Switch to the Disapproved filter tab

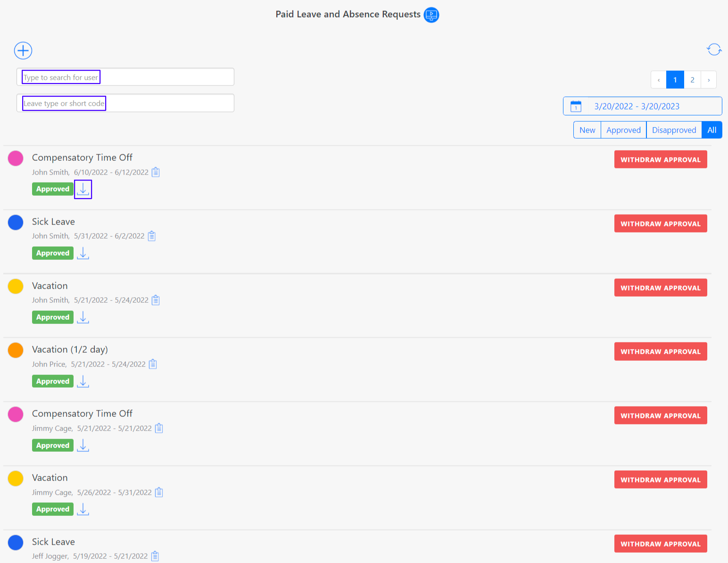[x=674, y=130]
